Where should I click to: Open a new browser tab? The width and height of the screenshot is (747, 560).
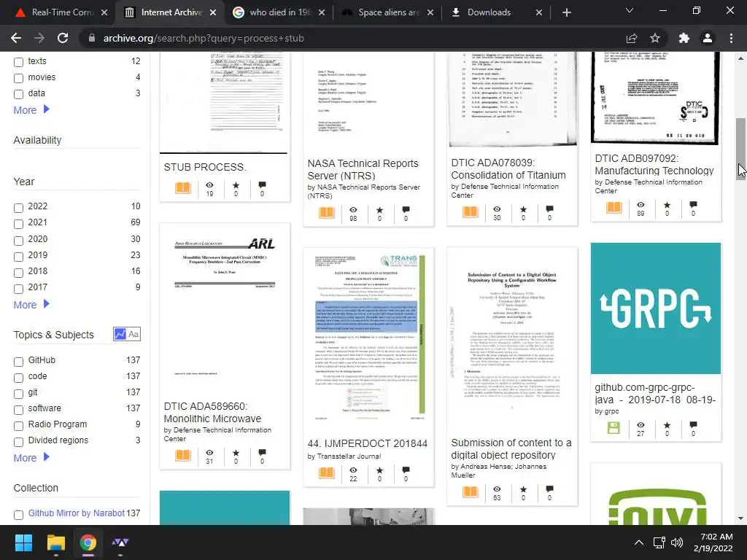[566, 12]
